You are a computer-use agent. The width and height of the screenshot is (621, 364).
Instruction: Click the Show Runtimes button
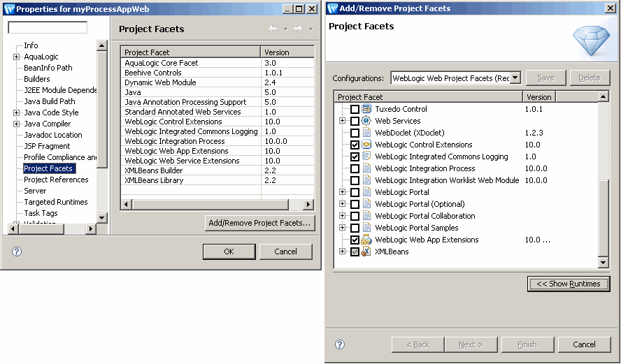569,284
